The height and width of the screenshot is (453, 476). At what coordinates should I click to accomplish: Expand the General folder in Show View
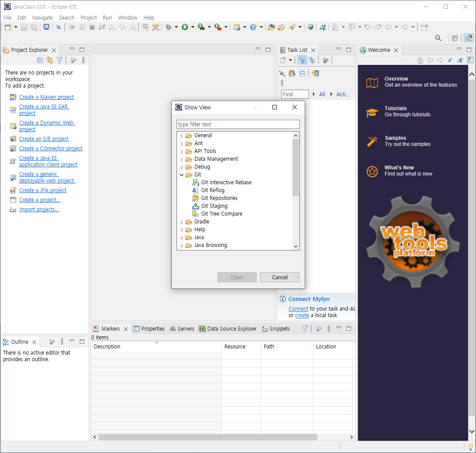[x=181, y=135]
